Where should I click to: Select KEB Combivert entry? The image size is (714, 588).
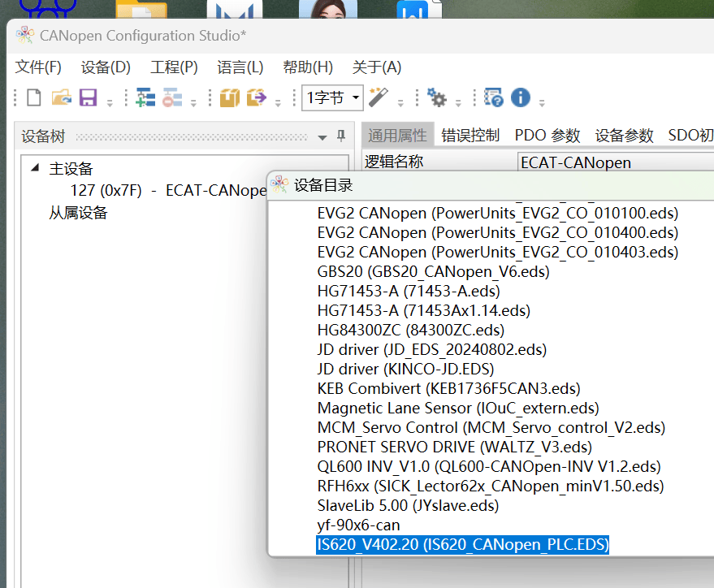point(449,389)
